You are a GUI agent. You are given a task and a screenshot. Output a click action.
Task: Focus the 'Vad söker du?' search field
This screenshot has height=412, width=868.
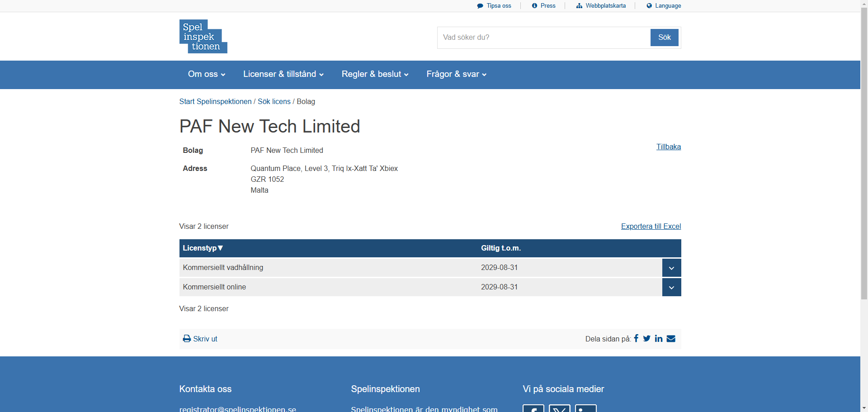pos(544,38)
